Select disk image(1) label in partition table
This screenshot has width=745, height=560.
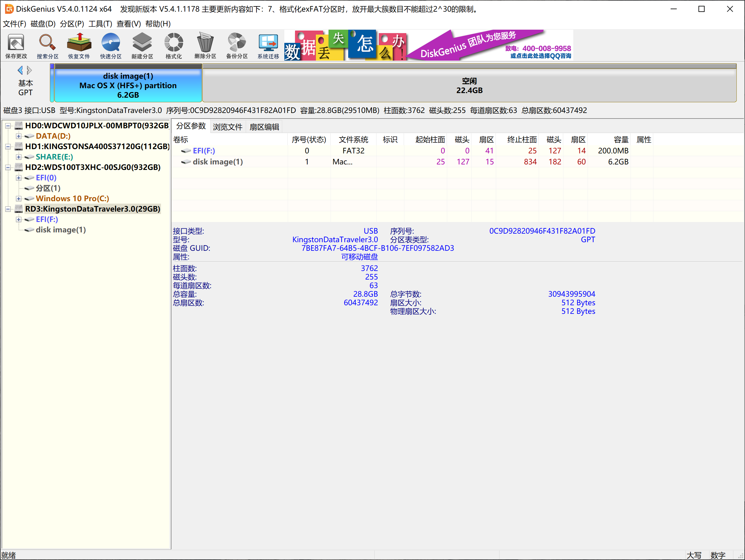click(218, 162)
